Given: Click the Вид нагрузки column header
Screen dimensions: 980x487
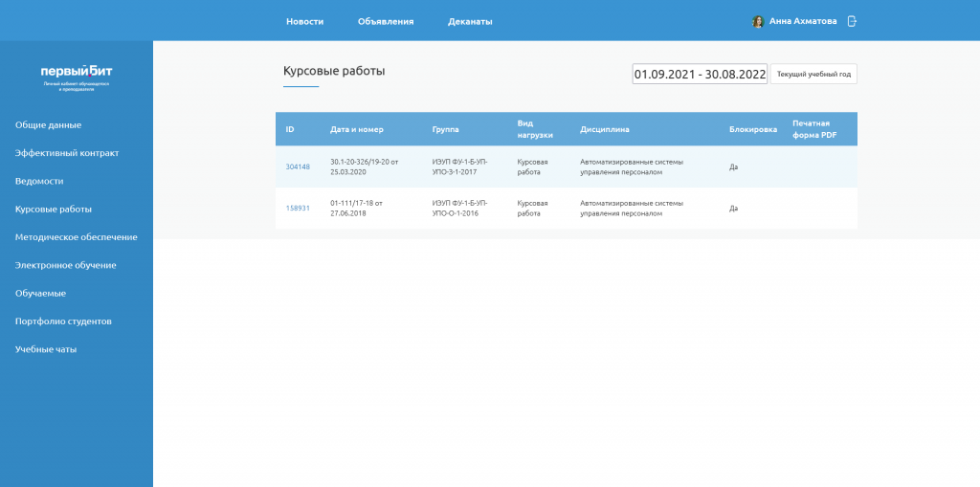Looking at the screenshot, I should [535, 129].
